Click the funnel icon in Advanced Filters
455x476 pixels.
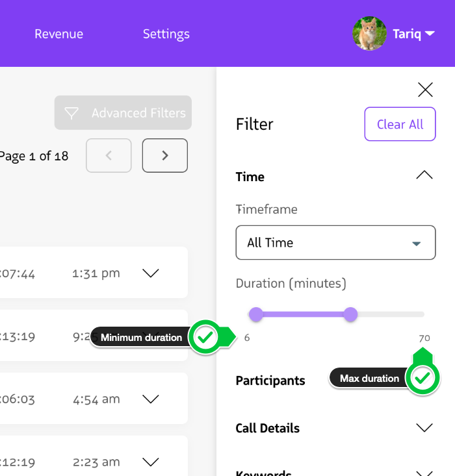[71, 114]
